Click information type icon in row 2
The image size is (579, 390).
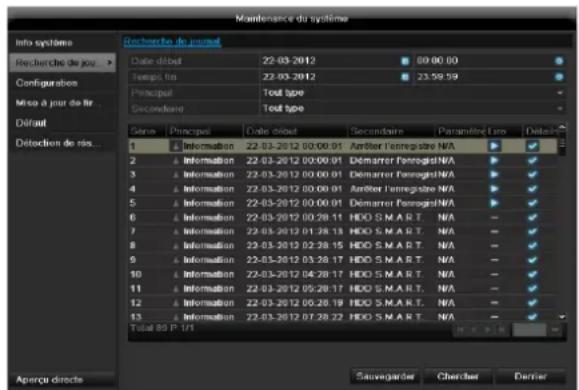(176, 161)
